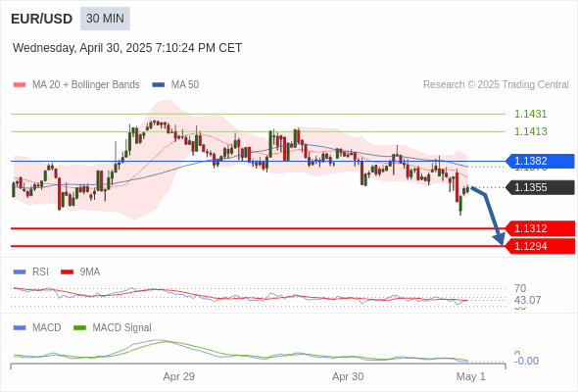Select the 1.1355 current price tag

coord(540,187)
